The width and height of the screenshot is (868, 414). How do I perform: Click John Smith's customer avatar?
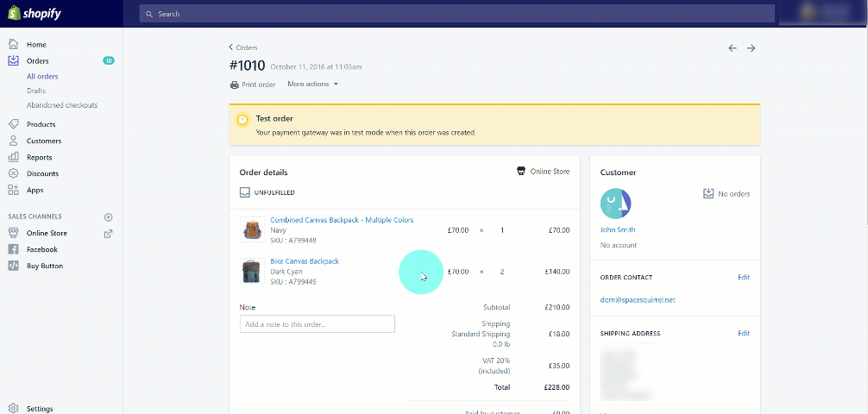tap(615, 204)
